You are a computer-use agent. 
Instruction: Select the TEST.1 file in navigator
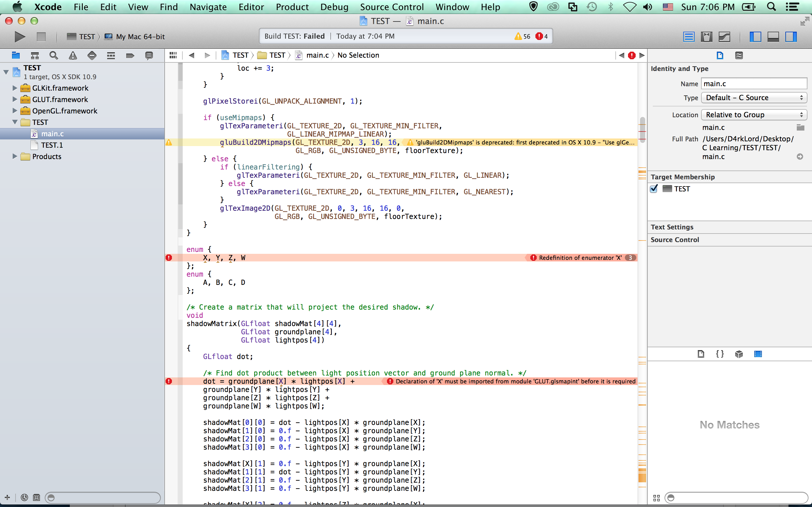[x=52, y=145]
